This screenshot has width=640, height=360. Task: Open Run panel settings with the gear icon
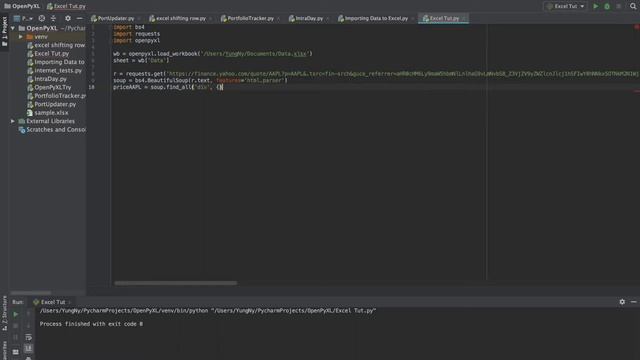click(622, 302)
